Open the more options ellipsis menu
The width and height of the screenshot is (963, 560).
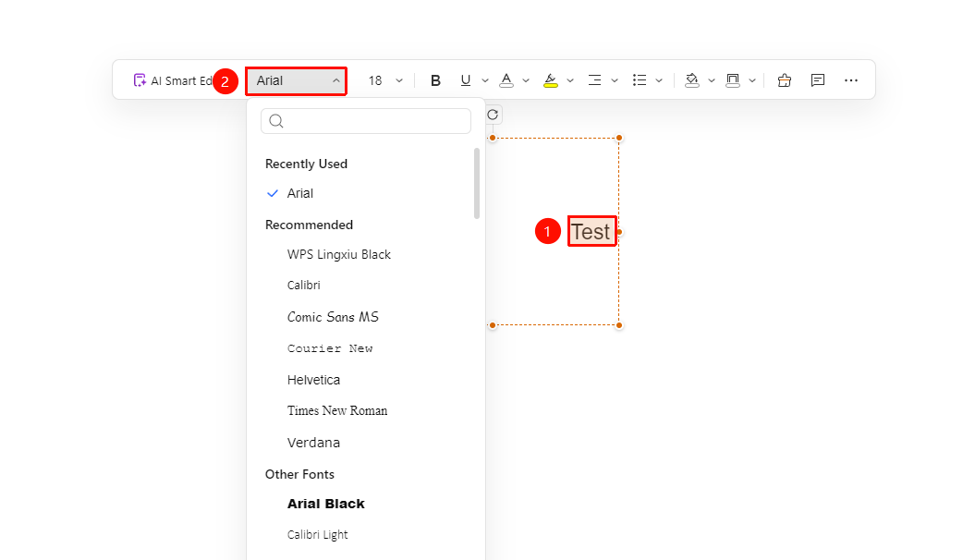(850, 80)
